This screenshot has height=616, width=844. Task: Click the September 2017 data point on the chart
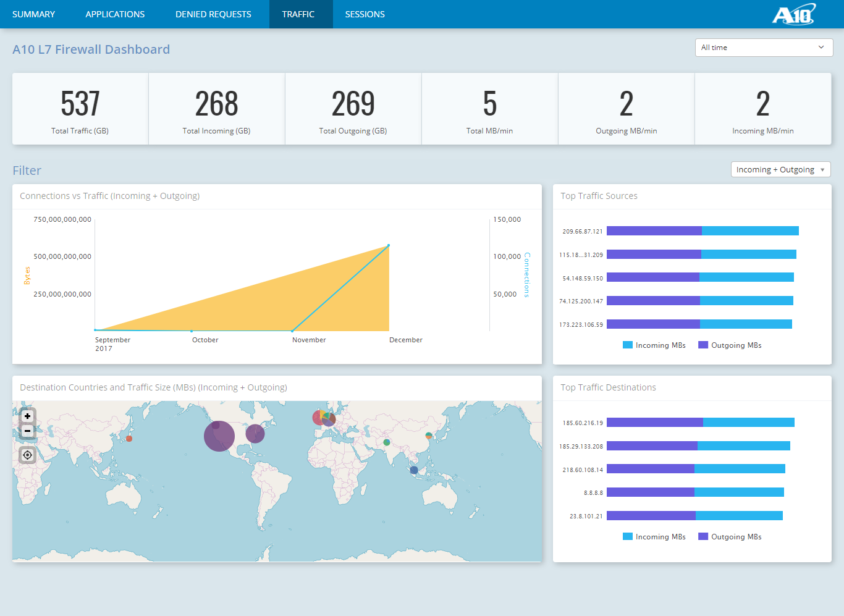95,330
